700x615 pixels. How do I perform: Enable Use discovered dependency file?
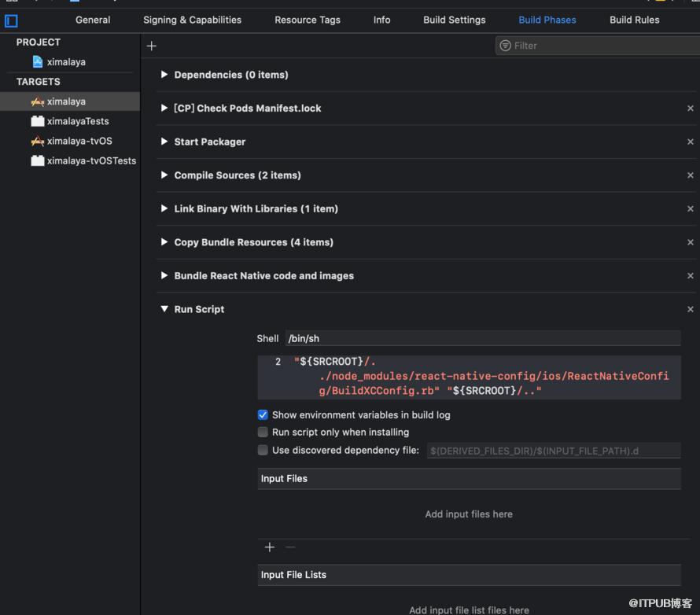coord(263,450)
